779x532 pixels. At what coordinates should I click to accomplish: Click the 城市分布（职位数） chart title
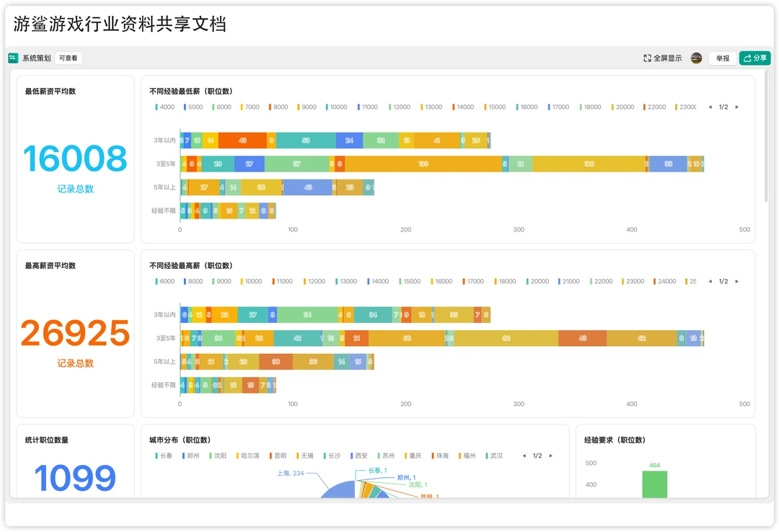pyautogui.click(x=180, y=440)
